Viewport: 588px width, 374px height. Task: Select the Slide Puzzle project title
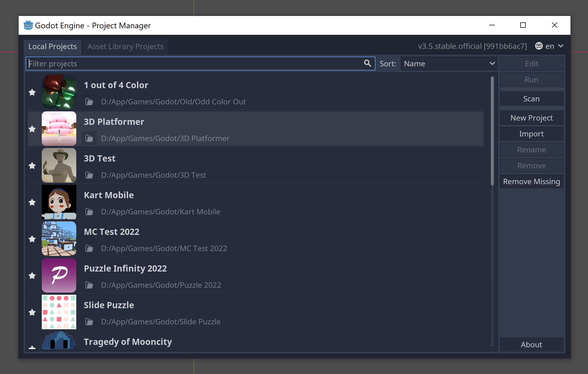tap(109, 305)
